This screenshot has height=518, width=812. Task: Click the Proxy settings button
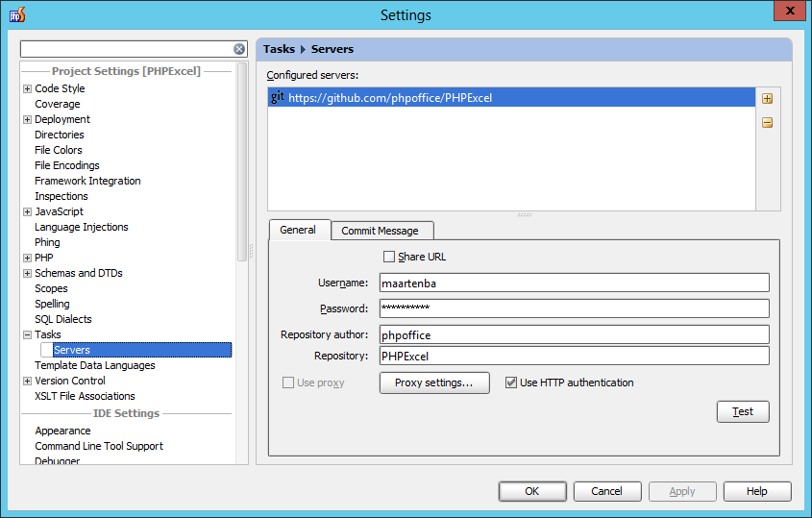pyautogui.click(x=434, y=382)
